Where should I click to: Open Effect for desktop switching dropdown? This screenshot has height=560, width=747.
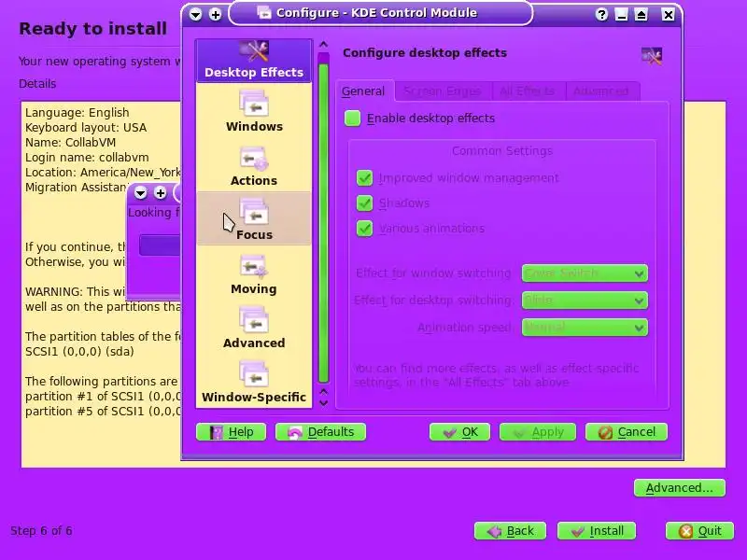tap(585, 301)
